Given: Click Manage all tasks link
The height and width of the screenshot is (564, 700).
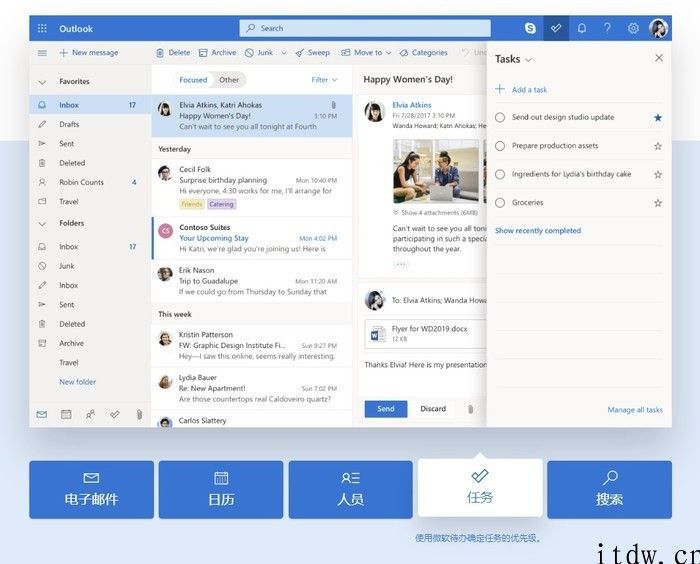Looking at the screenshot, I should coord(635,410).
